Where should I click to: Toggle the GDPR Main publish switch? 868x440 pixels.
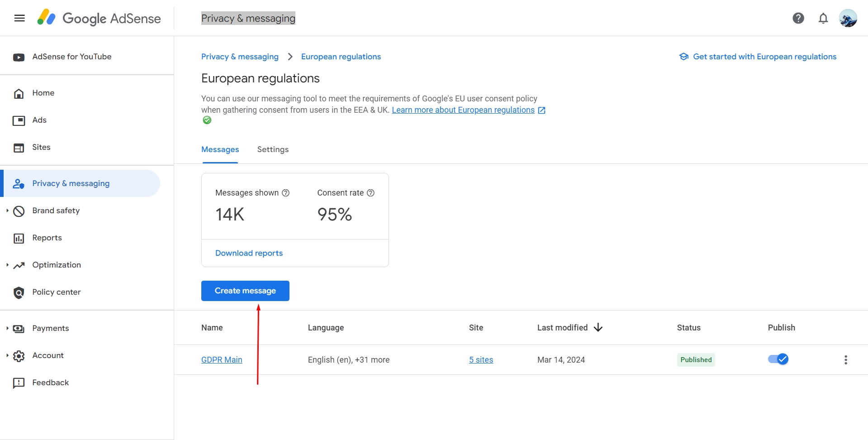pyautogui.click(x=778, y=359)
